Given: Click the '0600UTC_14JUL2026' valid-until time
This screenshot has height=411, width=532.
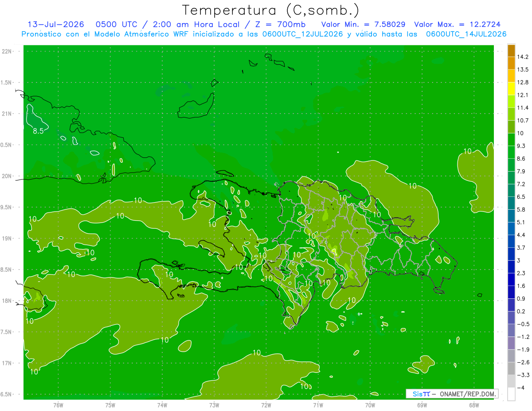Looking at the screenshot, I should 466,34.
